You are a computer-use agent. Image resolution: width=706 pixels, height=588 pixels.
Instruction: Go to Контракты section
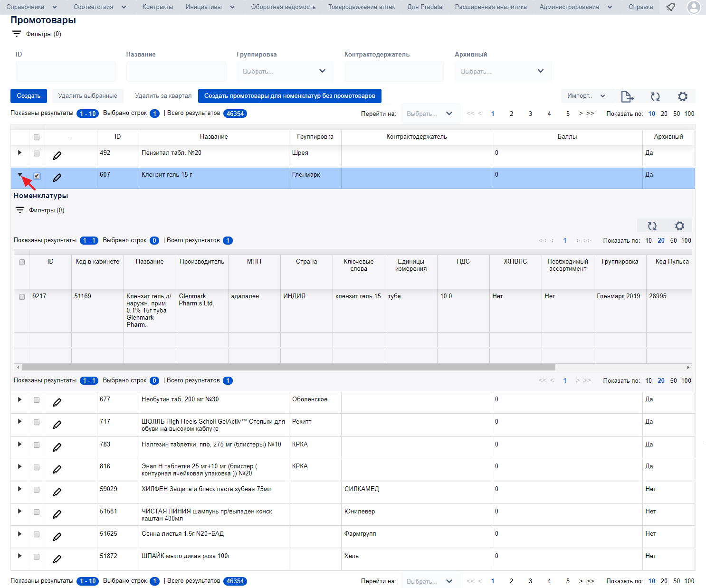[x=158, y=7]
